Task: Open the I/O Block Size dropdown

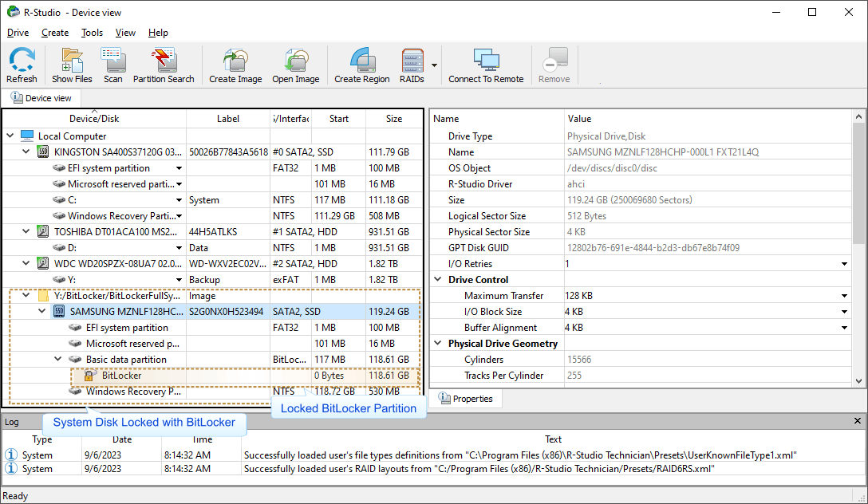Action: point(844,312)
